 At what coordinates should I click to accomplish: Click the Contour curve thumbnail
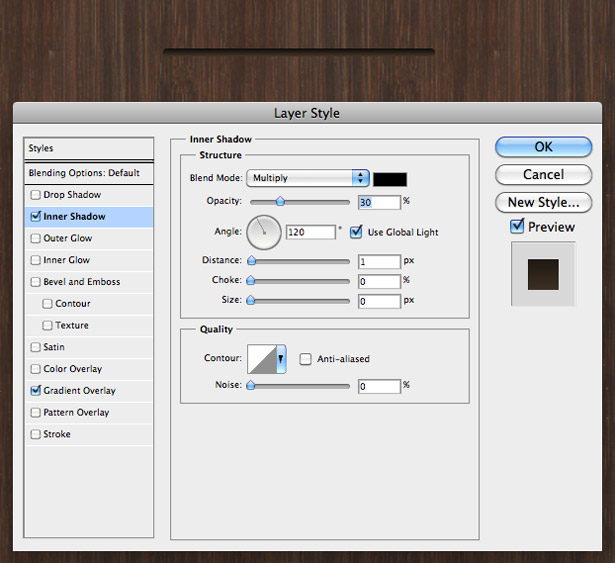(262, 359)
